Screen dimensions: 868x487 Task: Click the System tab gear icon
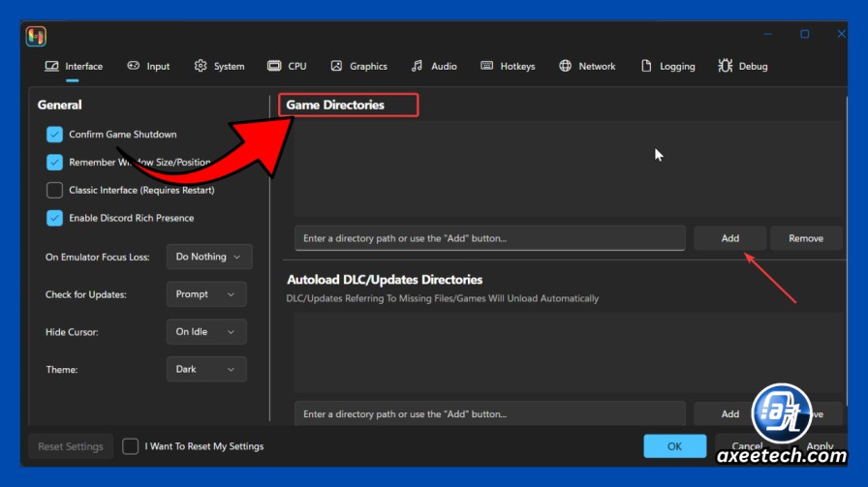[x=201, y=66]
